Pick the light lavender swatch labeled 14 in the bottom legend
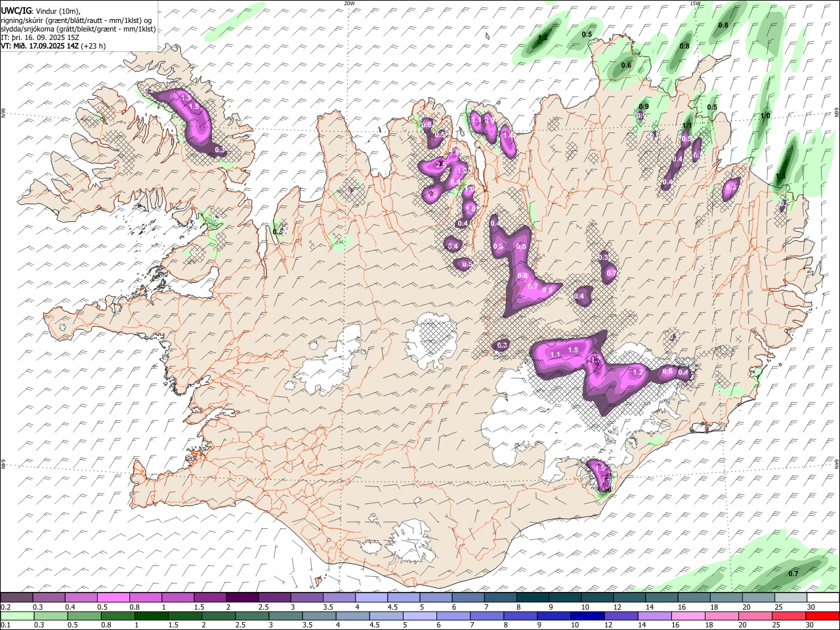840x630 pixels. point(655,616)
